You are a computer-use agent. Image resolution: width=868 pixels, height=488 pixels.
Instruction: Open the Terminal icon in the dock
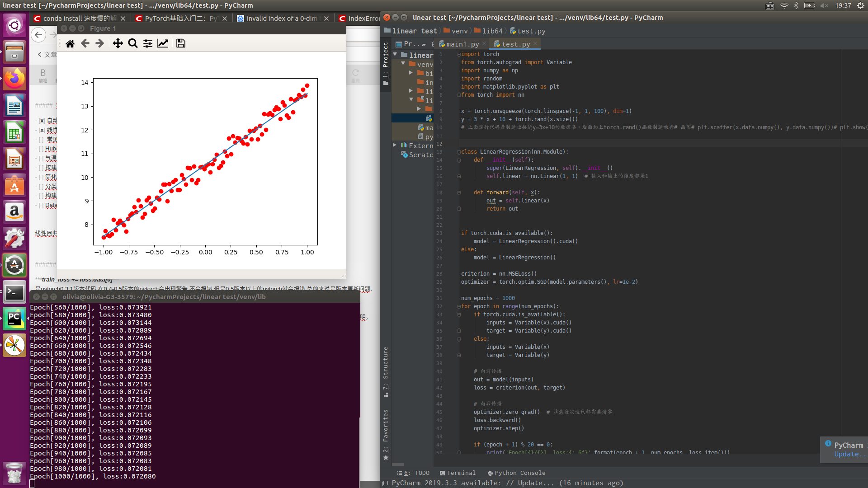(x=14, y=293)
